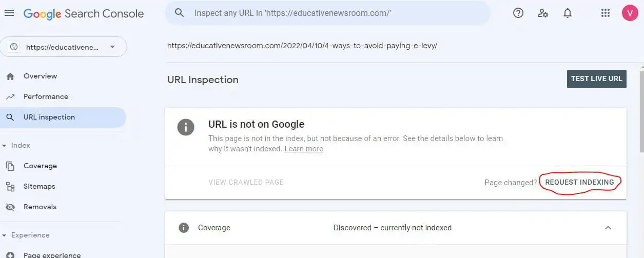Open the Performance report
The width and height of the screenshot is (644, 258).
click(46, 97)
